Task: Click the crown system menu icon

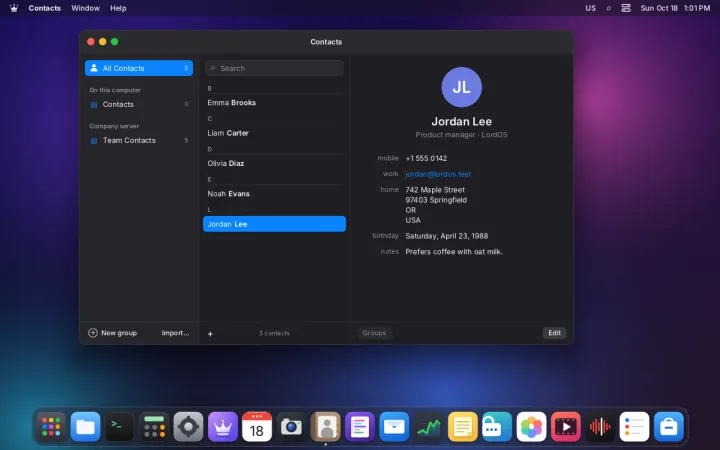Action: pos(14,8)
